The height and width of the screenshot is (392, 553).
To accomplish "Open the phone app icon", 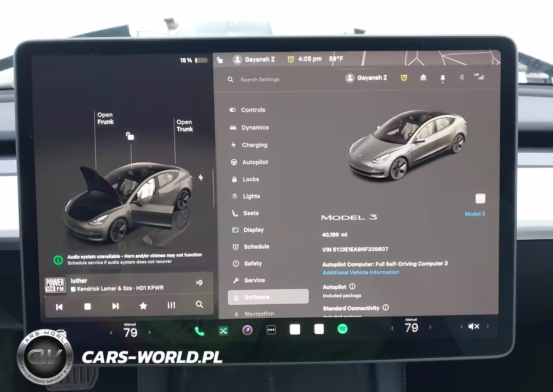I will 199,331.
